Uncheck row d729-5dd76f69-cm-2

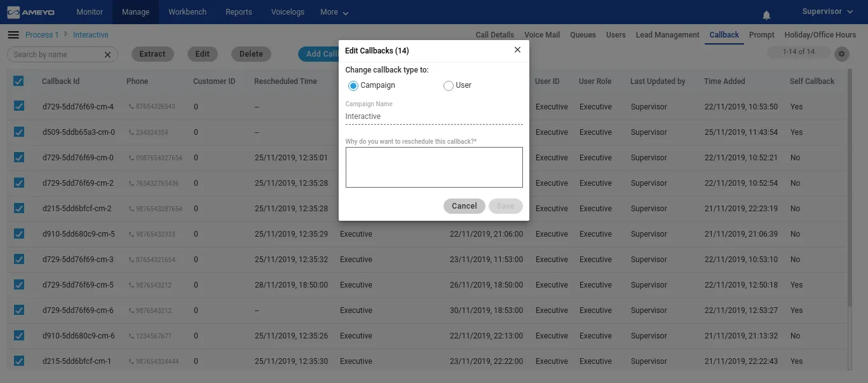18,183
